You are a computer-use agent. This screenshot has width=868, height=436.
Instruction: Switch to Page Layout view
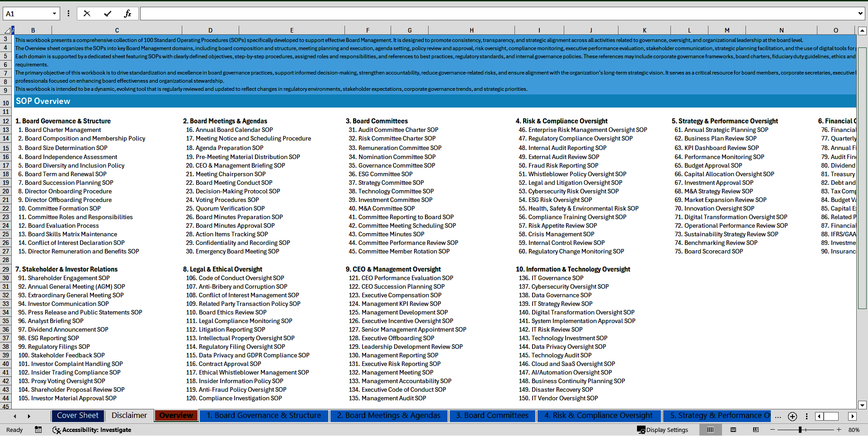click(x=733, y=430)
